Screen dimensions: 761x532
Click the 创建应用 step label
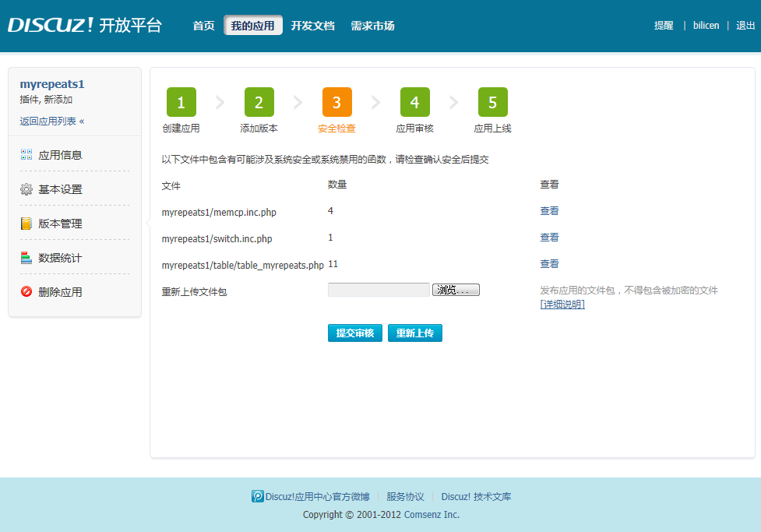(181, 129)
